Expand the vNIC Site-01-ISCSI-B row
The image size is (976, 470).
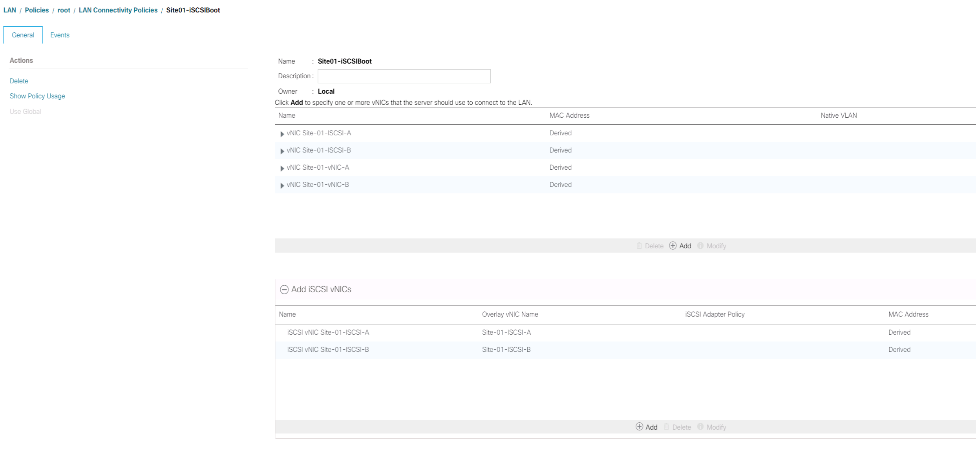(x=282, y=150)
